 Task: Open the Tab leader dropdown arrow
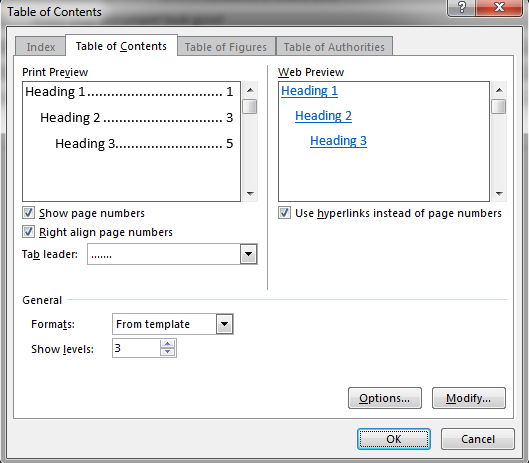(249, 254)
